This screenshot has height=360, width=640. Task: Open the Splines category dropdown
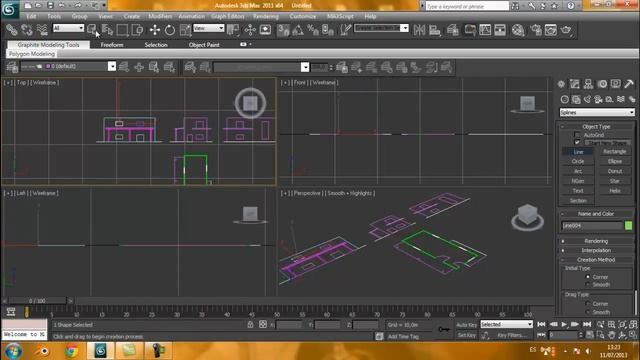(x=597, y=112)
